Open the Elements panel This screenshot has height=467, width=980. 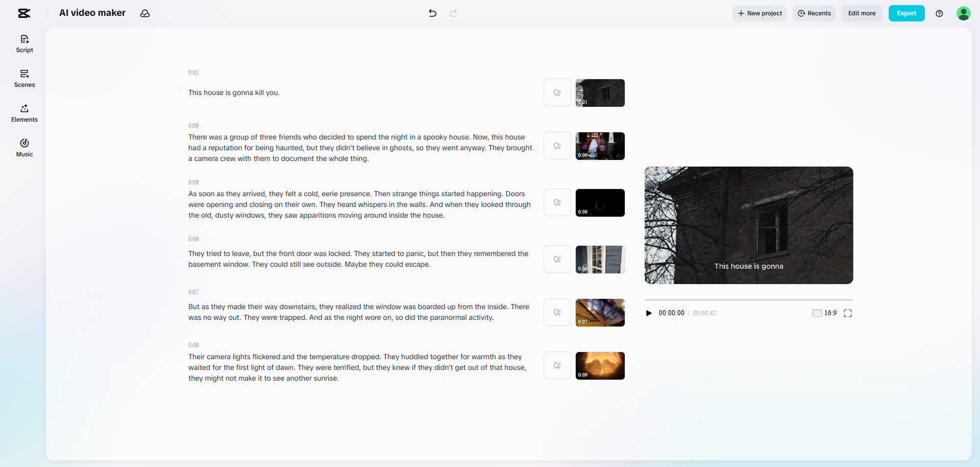pyautogui.click(x=24, y=113)
